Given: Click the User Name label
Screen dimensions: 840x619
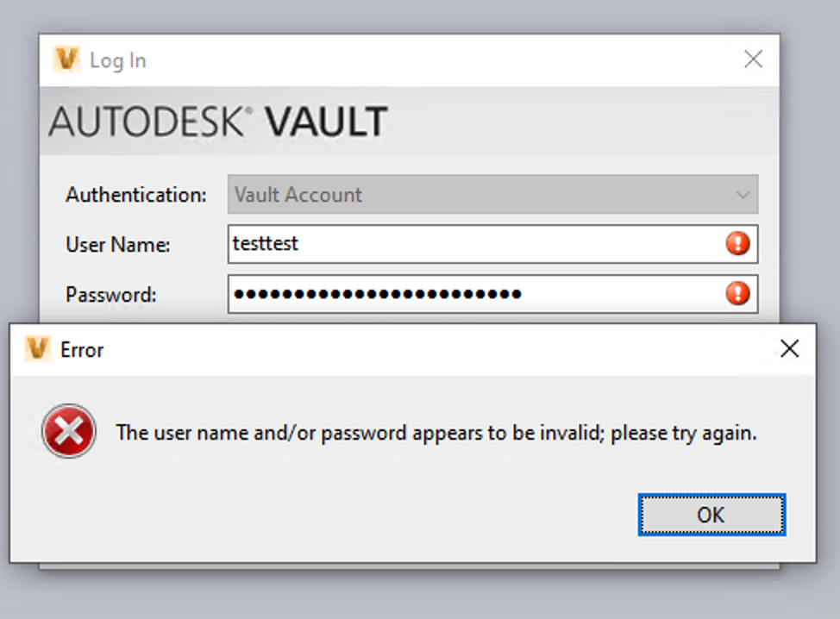Looking at the screenshot, I should [x=118, y=245].
